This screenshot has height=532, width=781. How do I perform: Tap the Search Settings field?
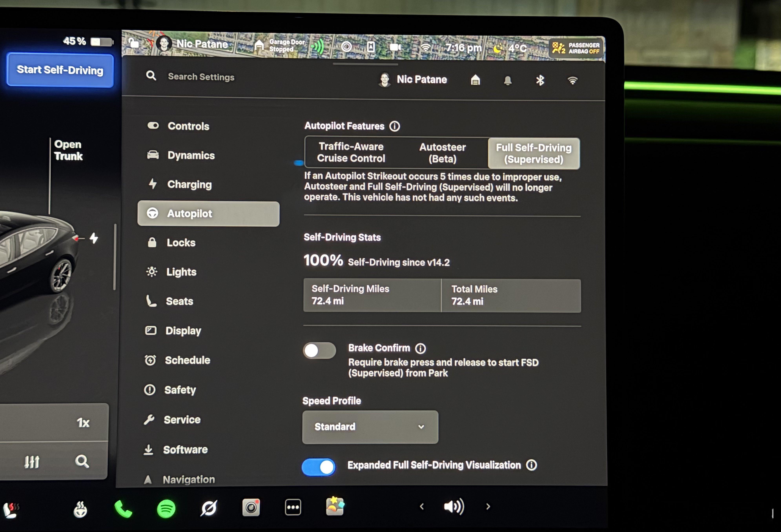(x=201, y=77)
